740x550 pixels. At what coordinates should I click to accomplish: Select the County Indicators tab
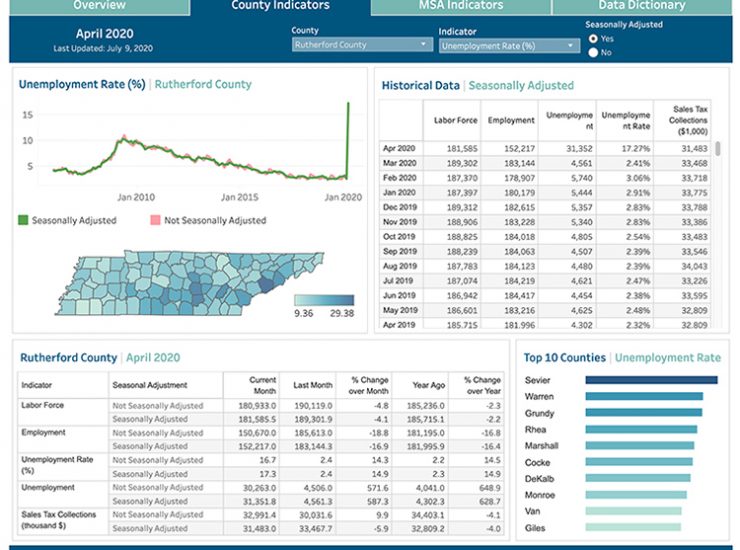click(x=280, y=6)
